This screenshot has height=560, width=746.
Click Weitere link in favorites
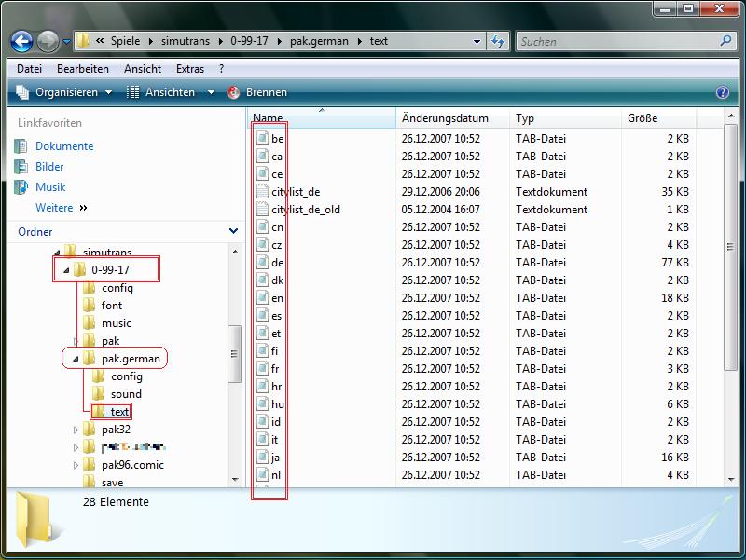click(55, 208)
